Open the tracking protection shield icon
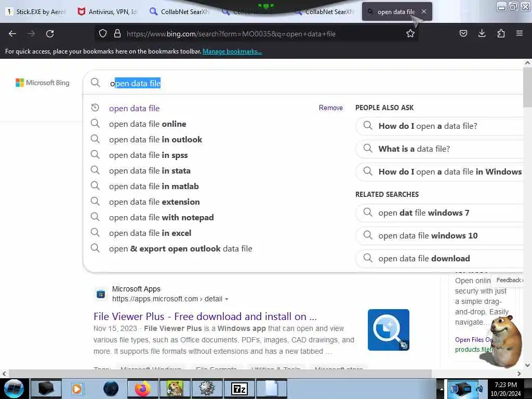The width and height of the screenshot is (532, 399). pyautogui.click(x=103, y=34)
